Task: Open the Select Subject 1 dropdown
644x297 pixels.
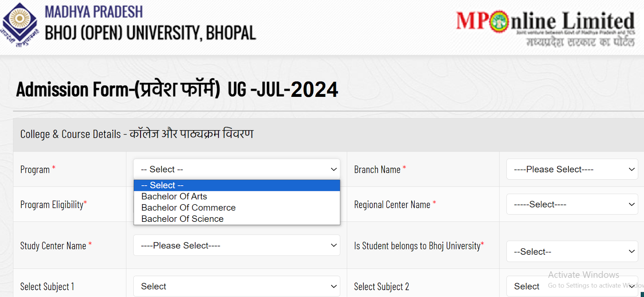Action: pyautogui.click(x=237, y=286)
